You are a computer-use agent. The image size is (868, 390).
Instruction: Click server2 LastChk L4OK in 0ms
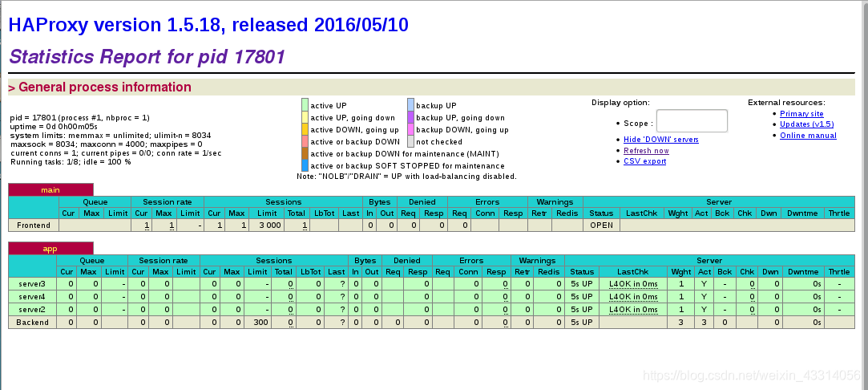tap(633, 309)
